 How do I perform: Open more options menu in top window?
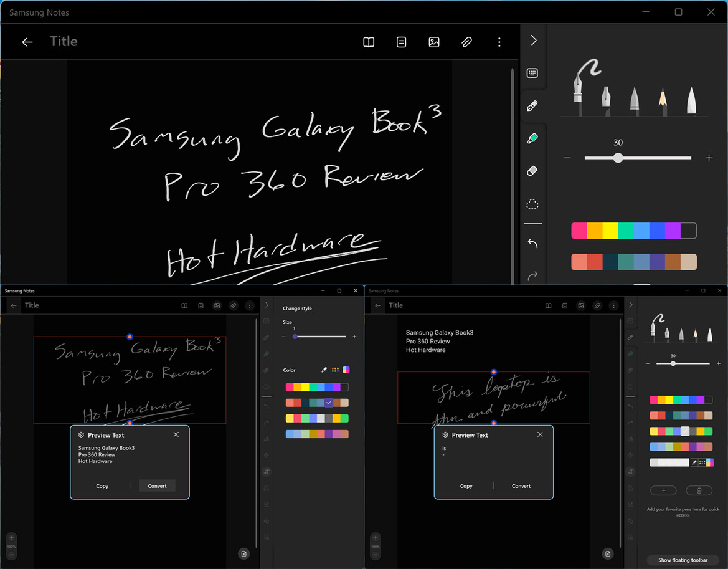click(x=499, y=42)
